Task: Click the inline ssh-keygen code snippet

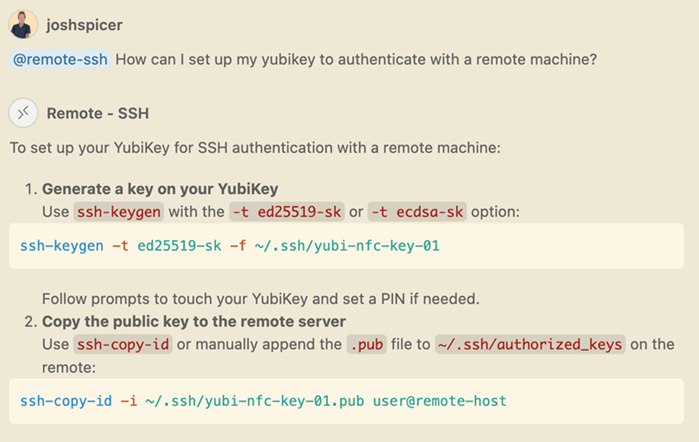Action: click(x=110, y=212)
